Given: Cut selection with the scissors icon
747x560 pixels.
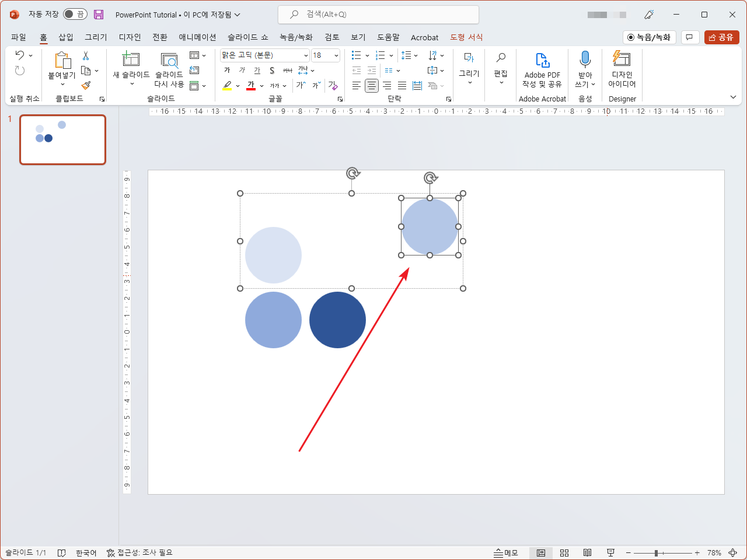Looking at the screenshot, I should pyautogui.click(x=86, y=55).
